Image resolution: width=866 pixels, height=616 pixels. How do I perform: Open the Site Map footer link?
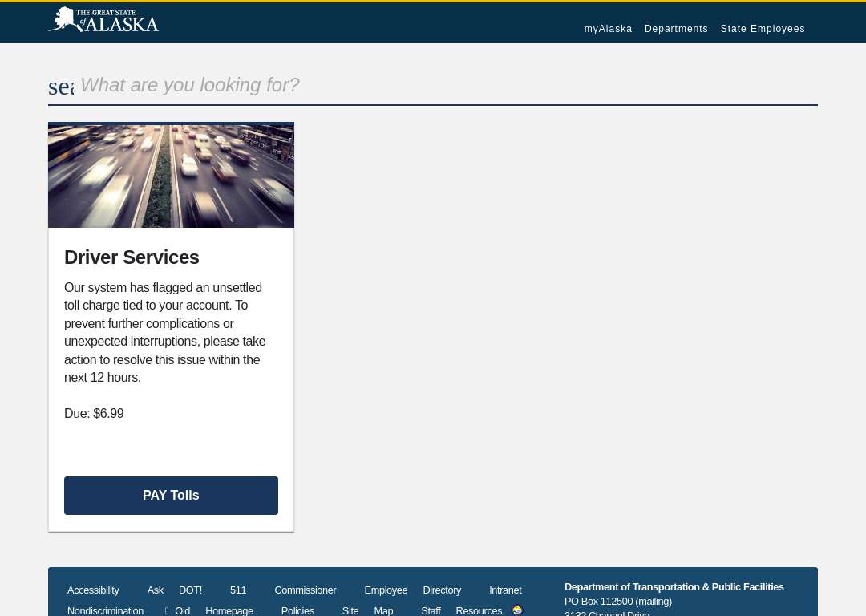point(368,610)
